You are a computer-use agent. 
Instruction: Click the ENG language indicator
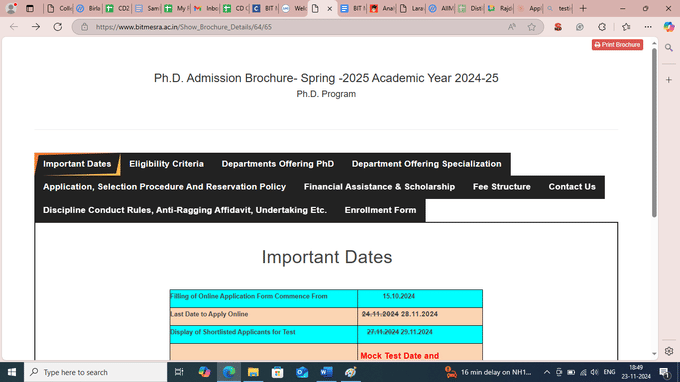(x=609, y=372)
